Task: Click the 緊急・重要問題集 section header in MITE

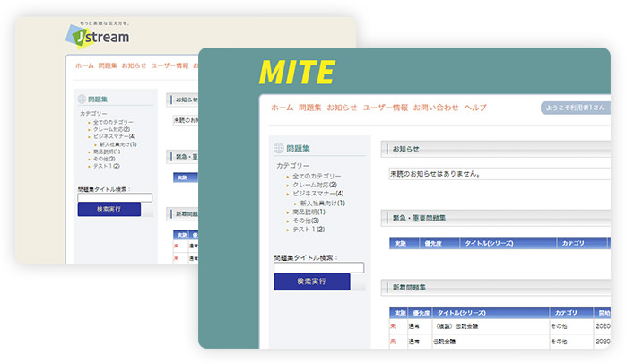Action: (495, 218)
